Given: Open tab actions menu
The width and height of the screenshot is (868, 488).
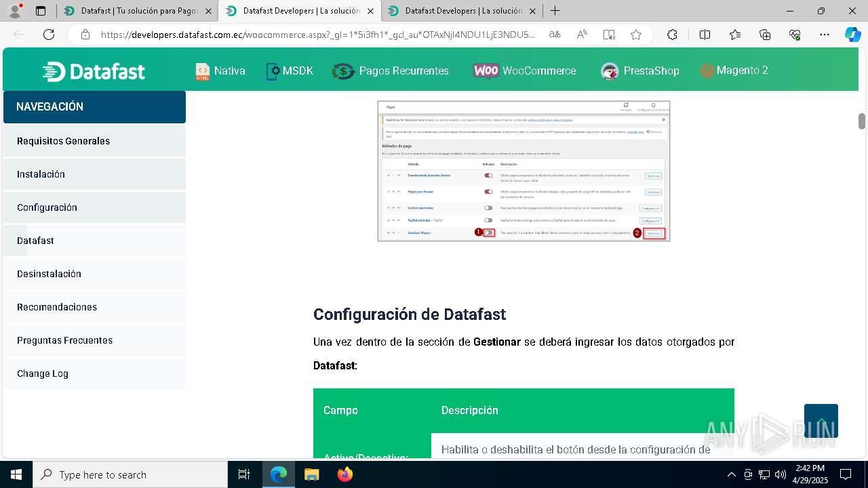Looking at the screenshot, I should 41,11.
